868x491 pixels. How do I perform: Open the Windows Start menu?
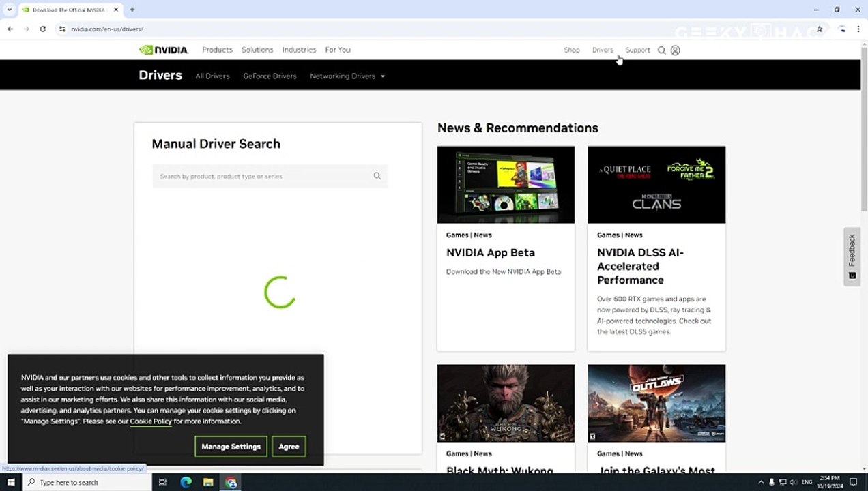[x=11, y=482]
